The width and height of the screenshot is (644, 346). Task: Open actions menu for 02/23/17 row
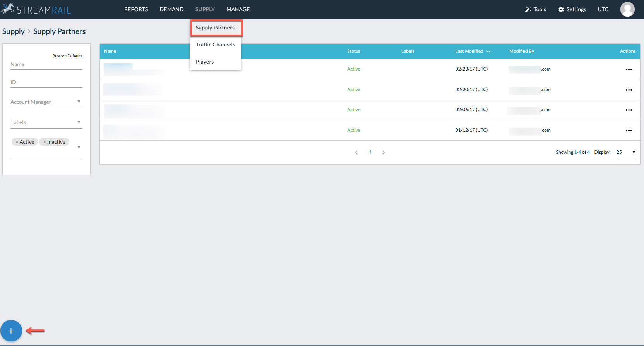pos(629,69)
